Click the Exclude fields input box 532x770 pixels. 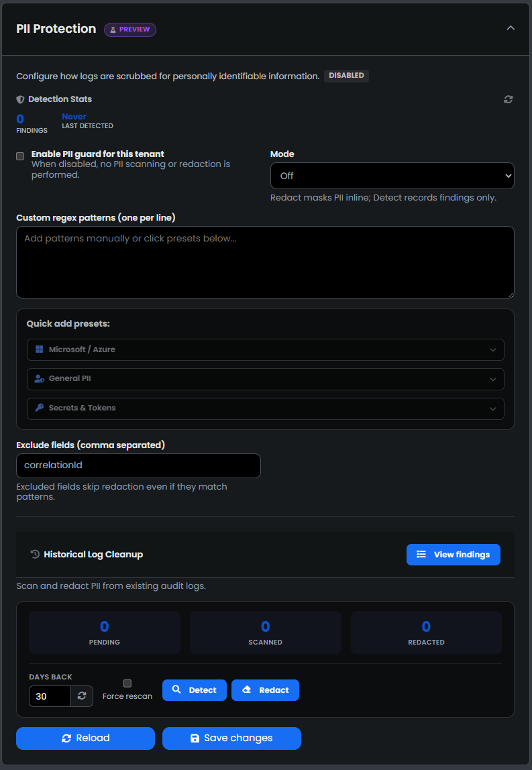tap(138, 465)
